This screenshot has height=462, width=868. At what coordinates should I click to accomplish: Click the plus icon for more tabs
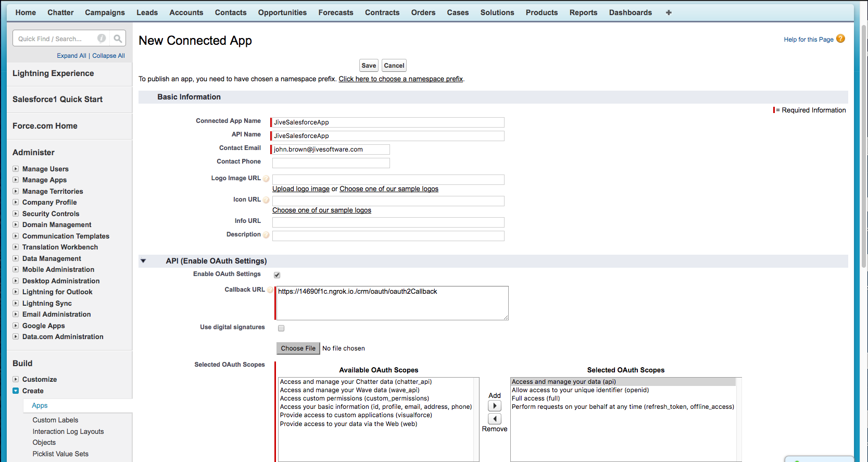click(x=669, y=13)
